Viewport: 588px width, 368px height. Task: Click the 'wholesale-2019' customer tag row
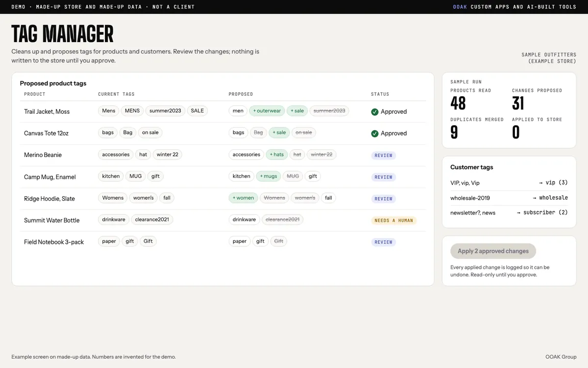pyautogui.click(x=509, y=198)
